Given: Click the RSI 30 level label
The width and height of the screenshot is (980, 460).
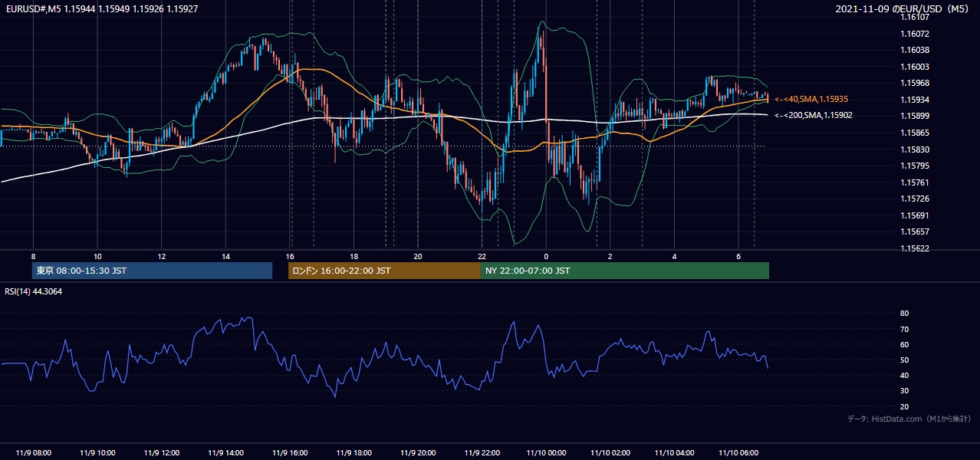Looking at the screenshot, I should click(x=905, y=391).
